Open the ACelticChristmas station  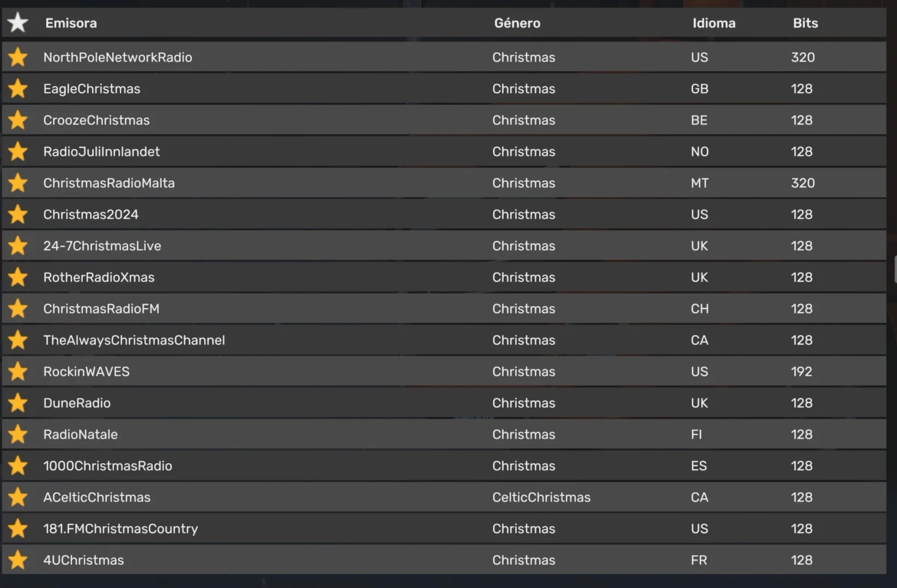[97, 498]
